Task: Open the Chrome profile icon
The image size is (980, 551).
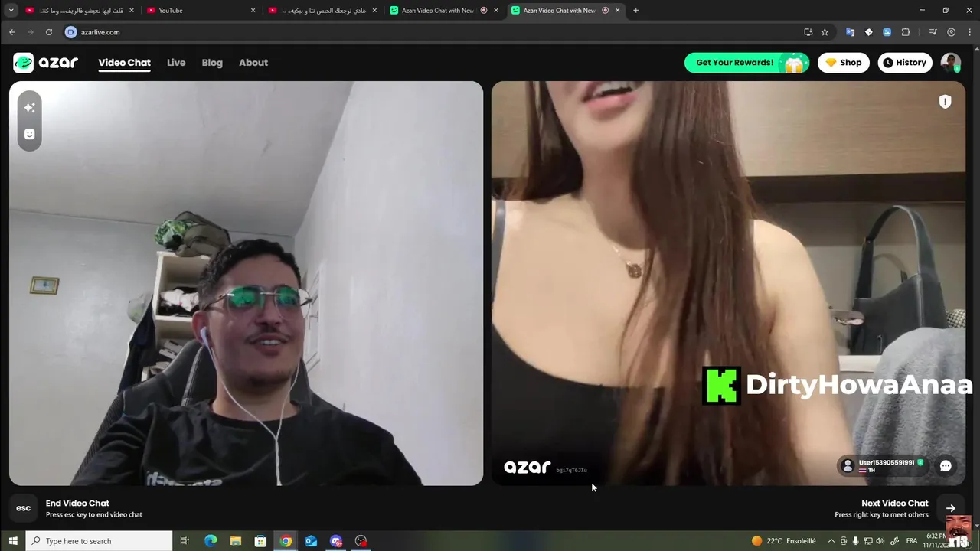Action: coord(952,32)
